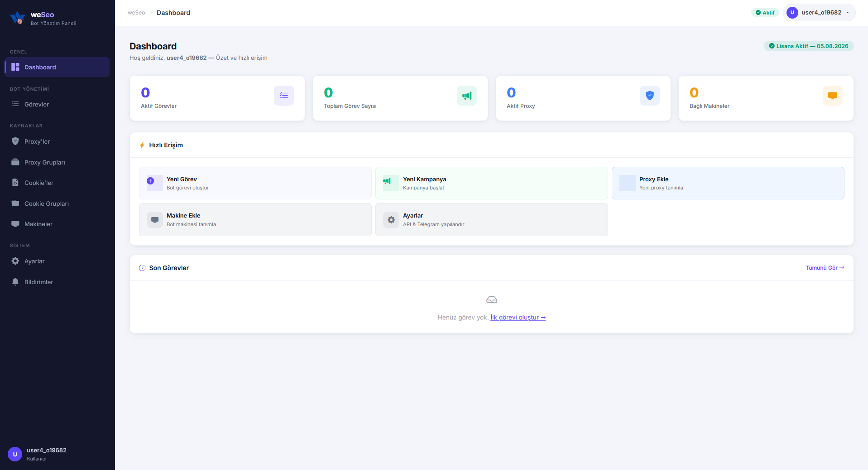868x470 pixels.
Task: Click the Ayarlar card gear icon
Action: 391,220
